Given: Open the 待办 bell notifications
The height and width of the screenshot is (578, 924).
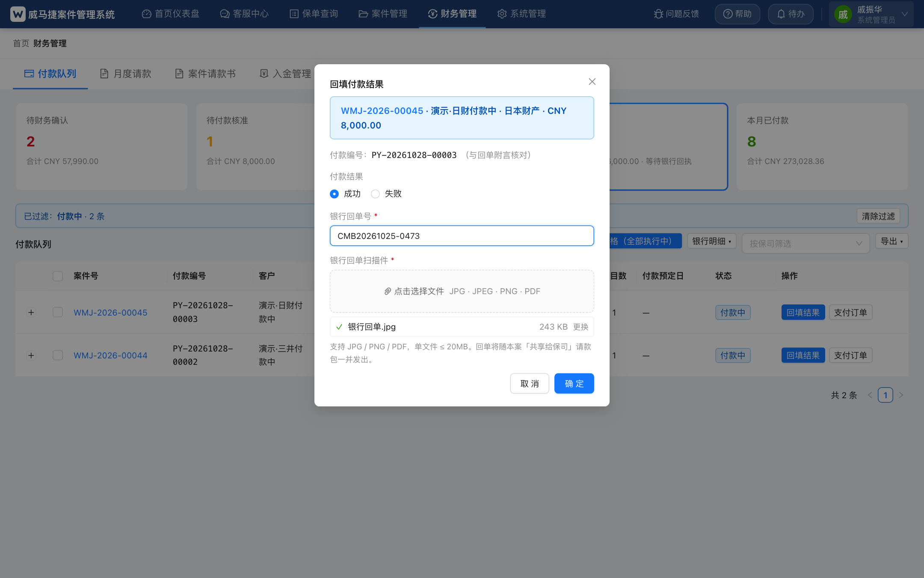Looking at the screenshot, I should pyautogui.click(x=791, y=14).
